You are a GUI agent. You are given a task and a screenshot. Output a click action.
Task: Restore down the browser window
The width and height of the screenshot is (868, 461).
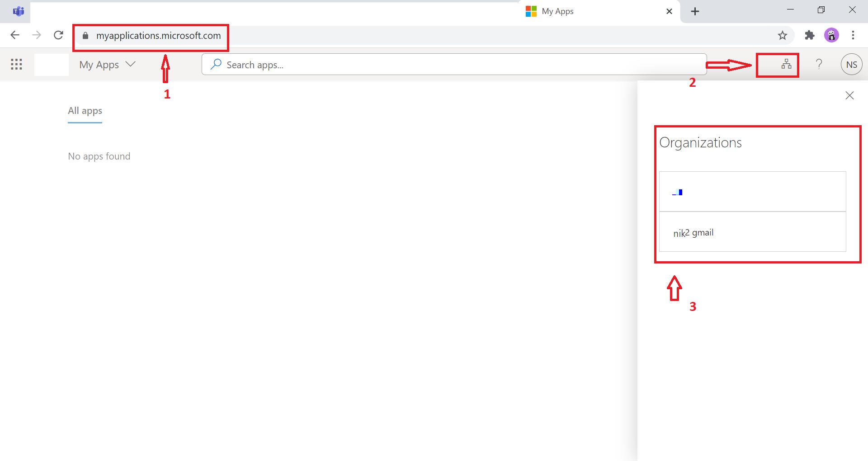pos(821,10)
